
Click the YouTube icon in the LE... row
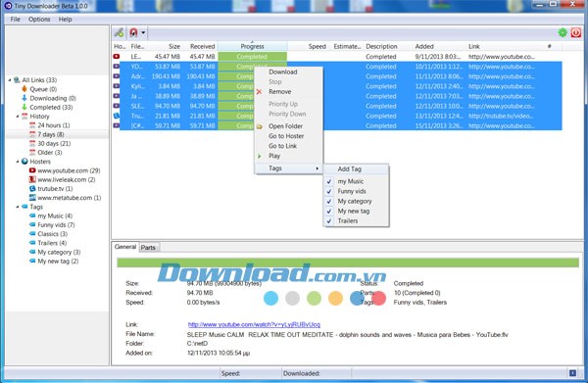(117, 57)
